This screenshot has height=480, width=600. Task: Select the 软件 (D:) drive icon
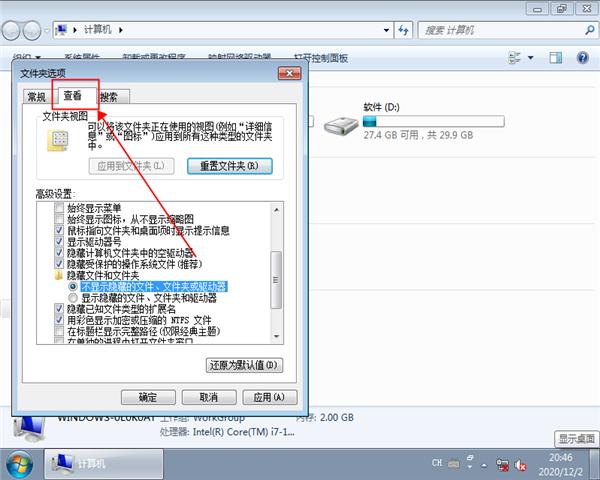point(341,125)
